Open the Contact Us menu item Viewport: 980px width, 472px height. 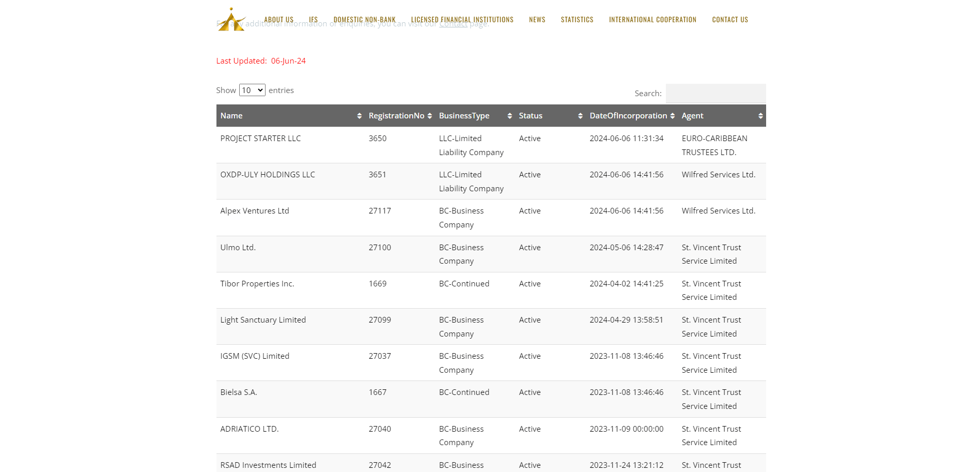click(x=730, y=20)
